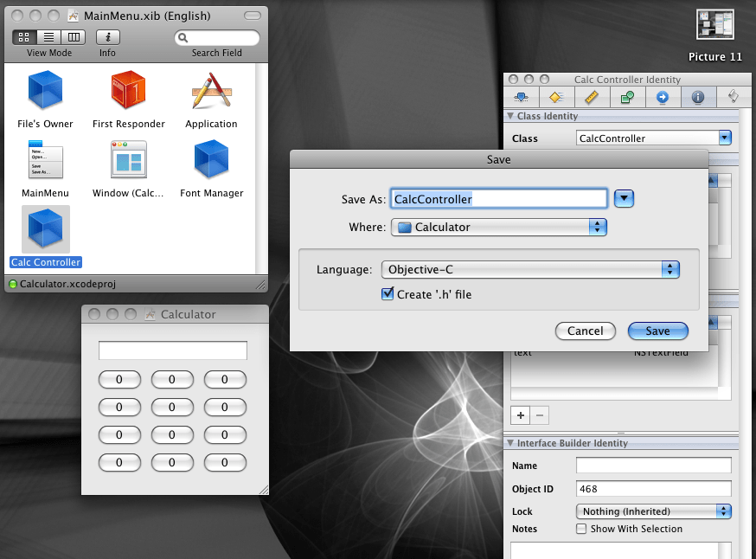Open the Connections inspector arrow tab
This screenshot has height=559, width=756.
click(x=663, y=98)
